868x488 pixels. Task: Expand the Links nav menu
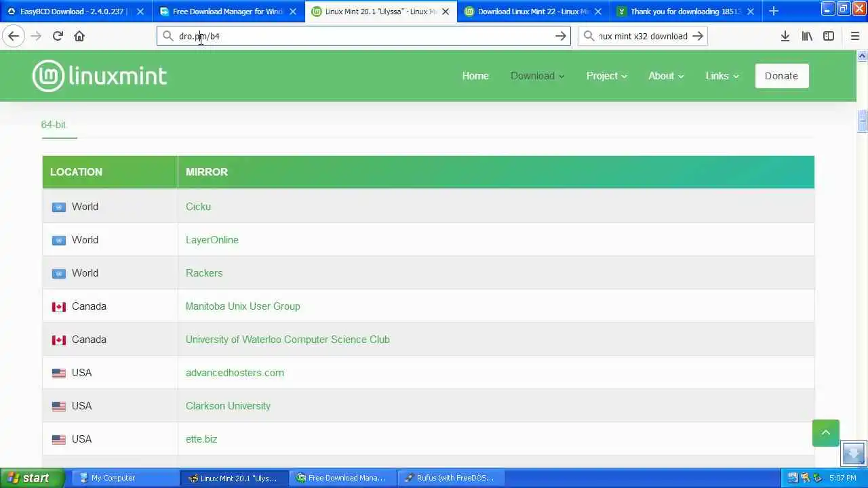(x=722, y=76)
